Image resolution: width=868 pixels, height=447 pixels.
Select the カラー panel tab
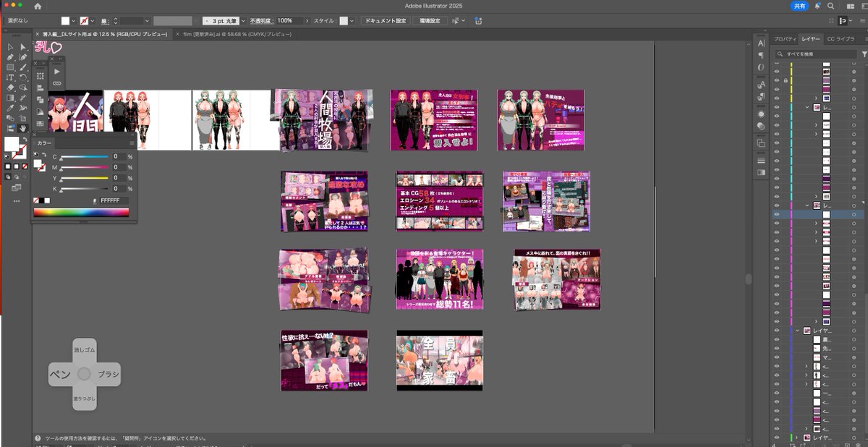pos(44,144)
